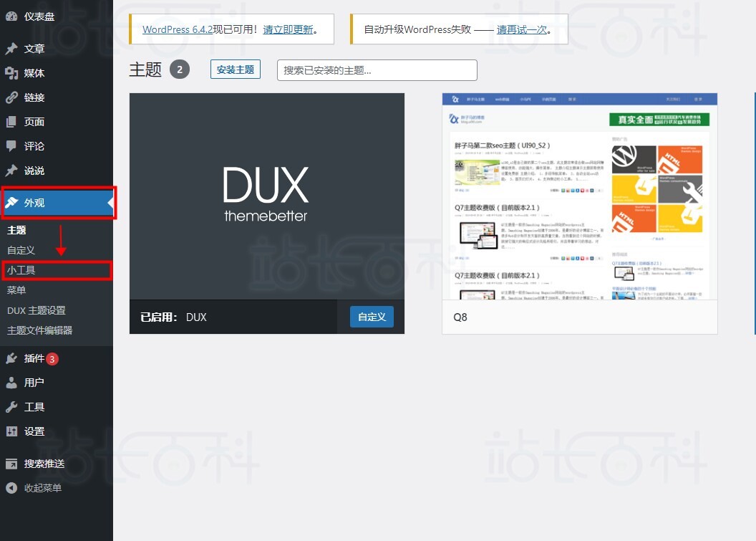Click the Media icon beside 媒体
This screenshot has height=541, width=756.
click(11, 73)
